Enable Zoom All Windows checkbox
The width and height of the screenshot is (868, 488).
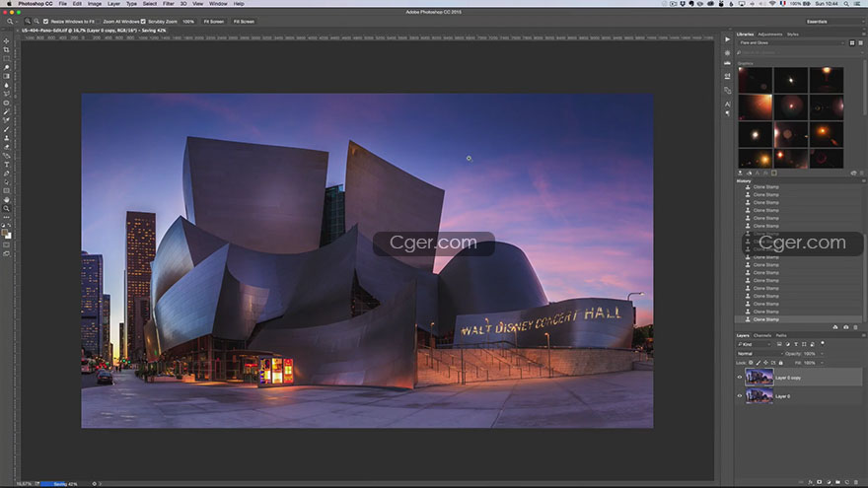pos(99,22)
